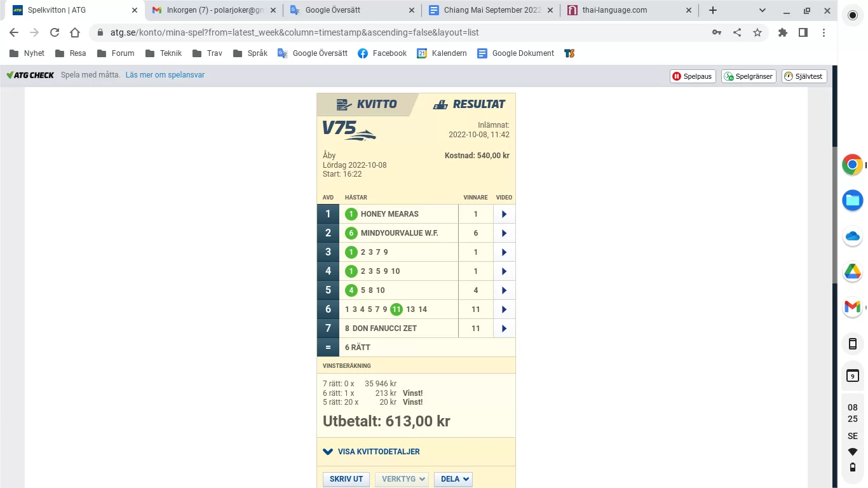Bookmark this page with the star icon
Image resolution: width=868 pixels, height=488 pixels.
pos(757,33)
